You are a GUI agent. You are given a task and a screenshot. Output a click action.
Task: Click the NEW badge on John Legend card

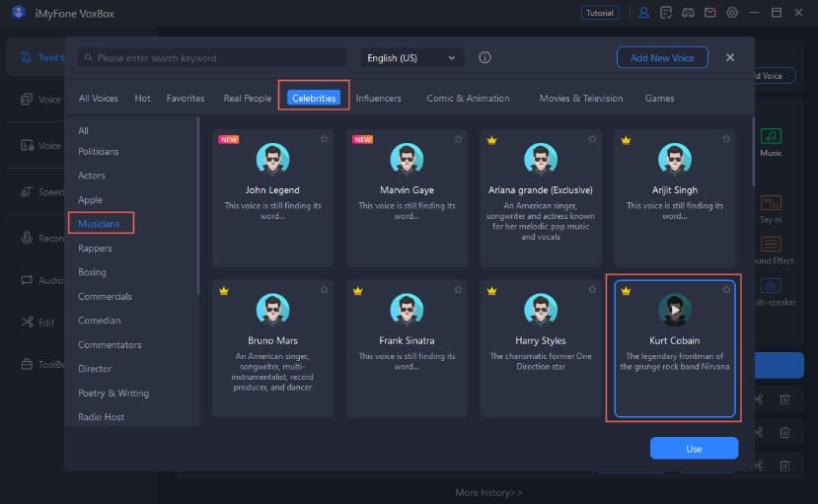click(x=229, y=139)
